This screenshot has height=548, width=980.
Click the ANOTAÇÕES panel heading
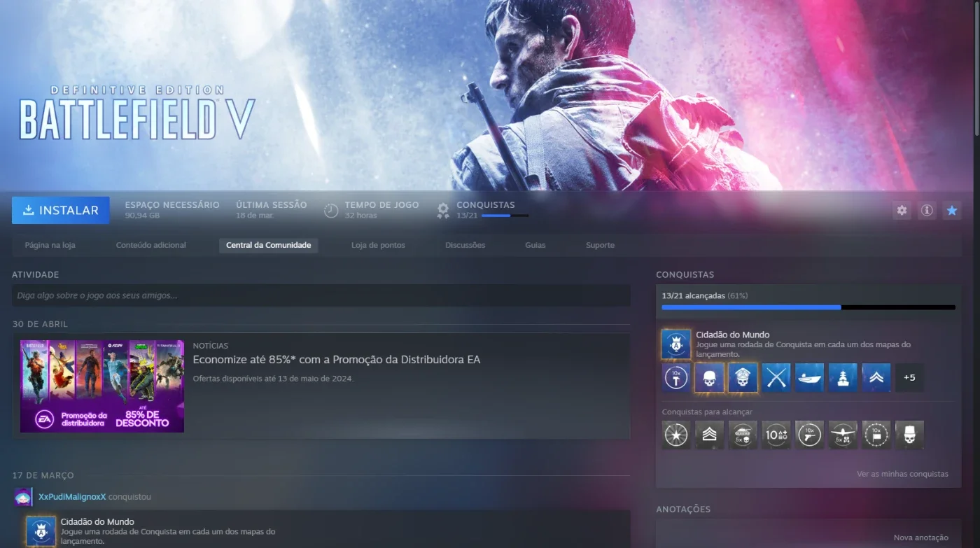683,509
